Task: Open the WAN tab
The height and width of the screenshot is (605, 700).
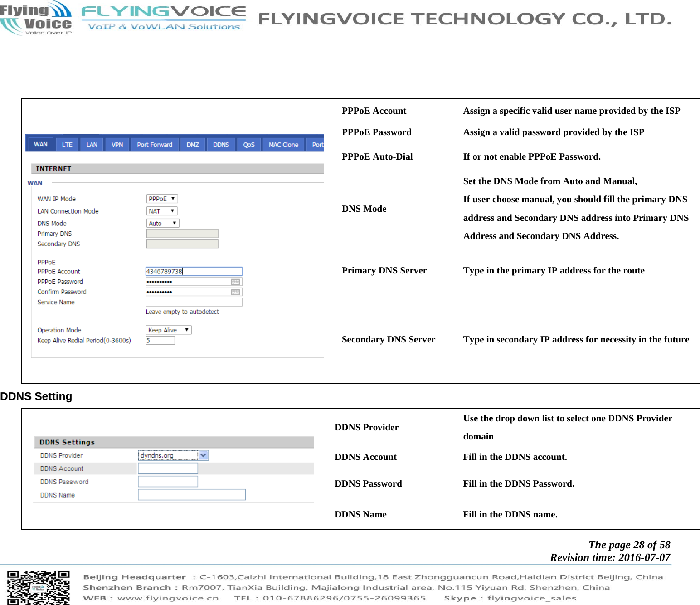Action: pyautogui.click(x=40, y=144)
